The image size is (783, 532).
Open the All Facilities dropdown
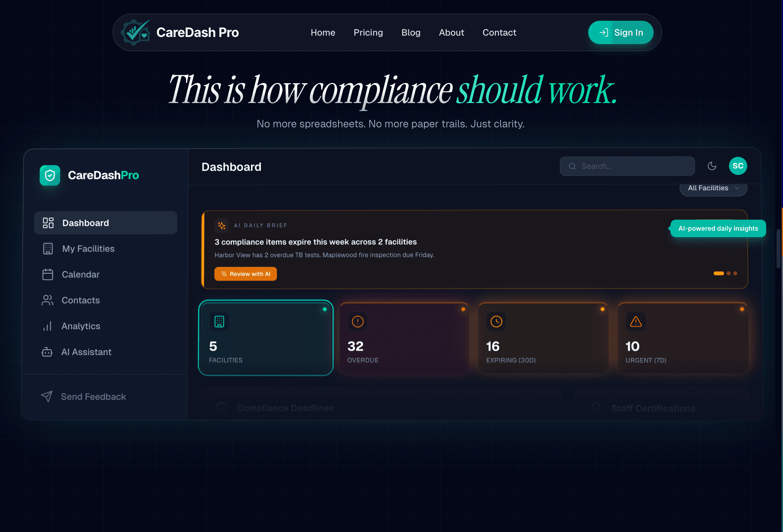coord(713,188)
